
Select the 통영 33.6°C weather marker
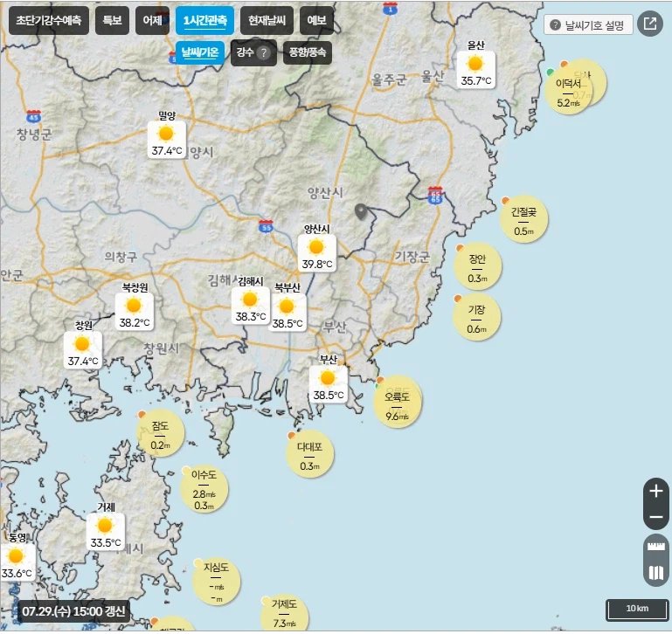[x=17, y=562]
